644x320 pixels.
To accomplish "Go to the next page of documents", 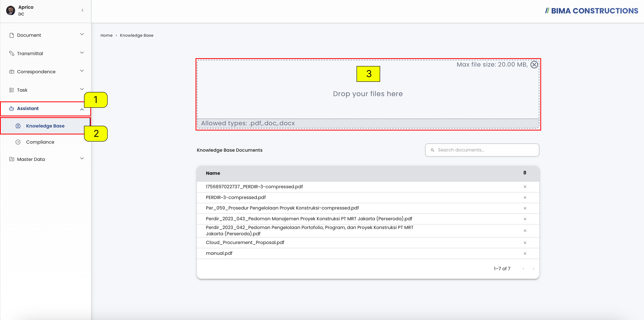I will pyautogui.click(x=533, y=269).
